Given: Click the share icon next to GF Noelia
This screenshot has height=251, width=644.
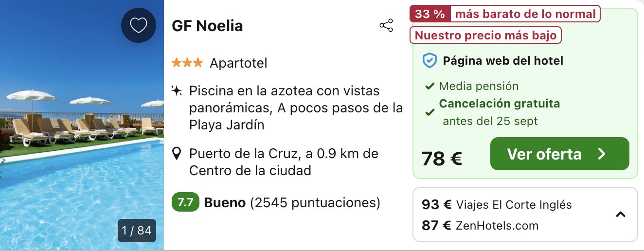Looking at the screenshot, I should (386, 26).
